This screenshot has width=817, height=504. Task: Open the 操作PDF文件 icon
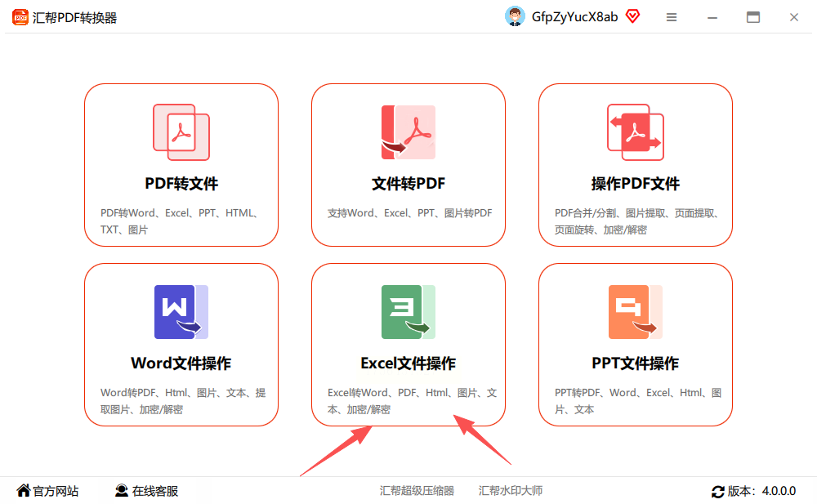635,132
